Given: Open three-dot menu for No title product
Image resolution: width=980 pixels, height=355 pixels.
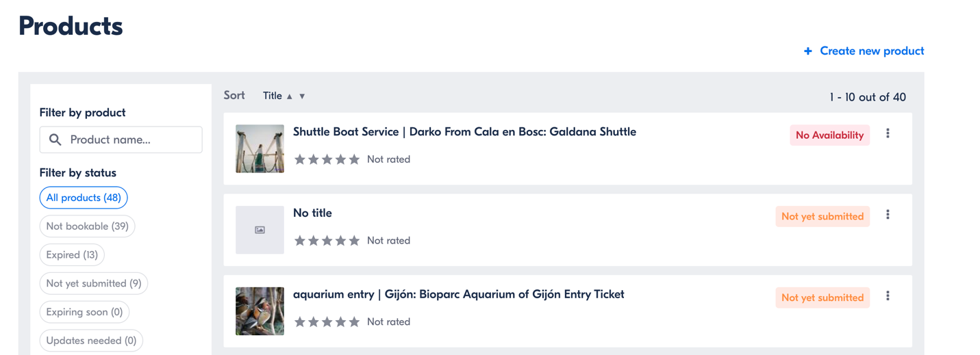Looking at the screenshot, I should click(888, 215).
